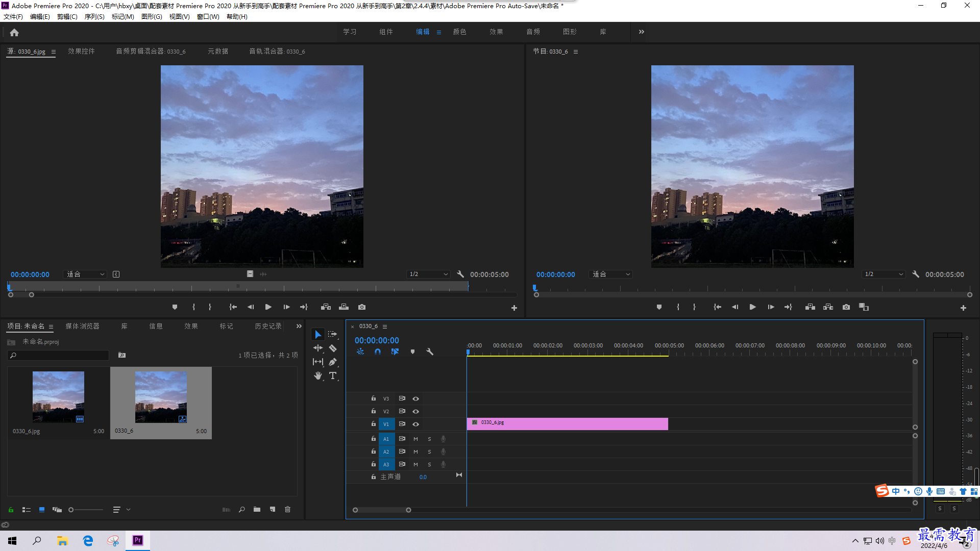Select the Track Select Forward tool
Image resolution: width=980 pixels, height=551 pixels.
coord(332,334)
